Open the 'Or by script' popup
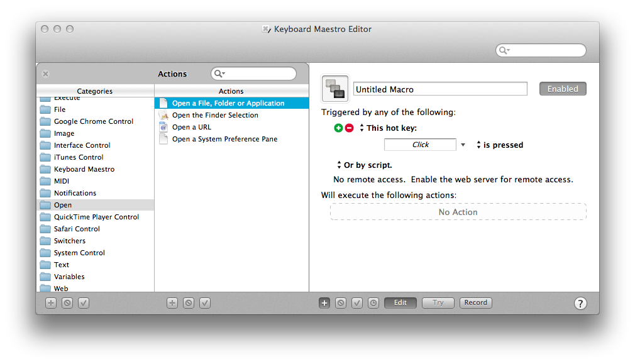Image resolution: width=635 pixels, height=364 pixels. coord(364,165)
